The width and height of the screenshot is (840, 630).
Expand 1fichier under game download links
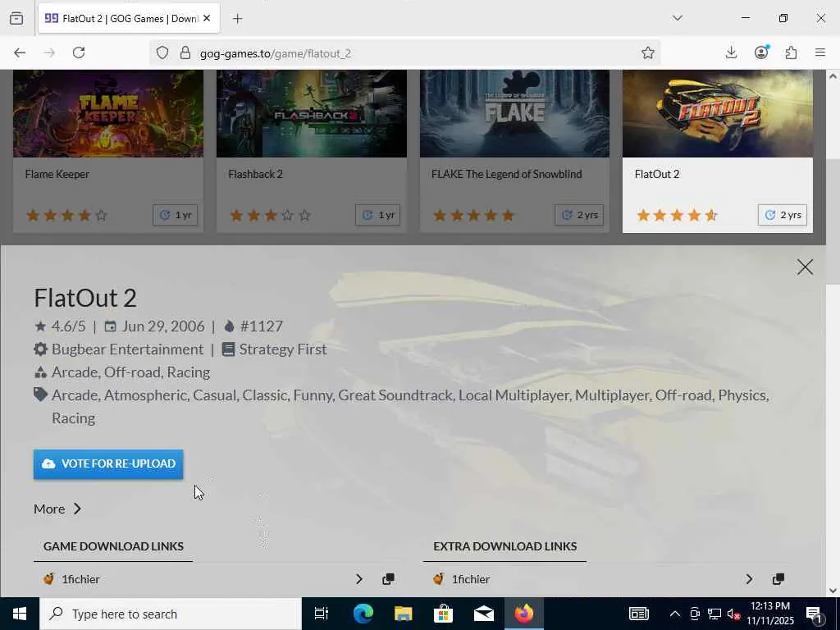click(x=359, y=579)
